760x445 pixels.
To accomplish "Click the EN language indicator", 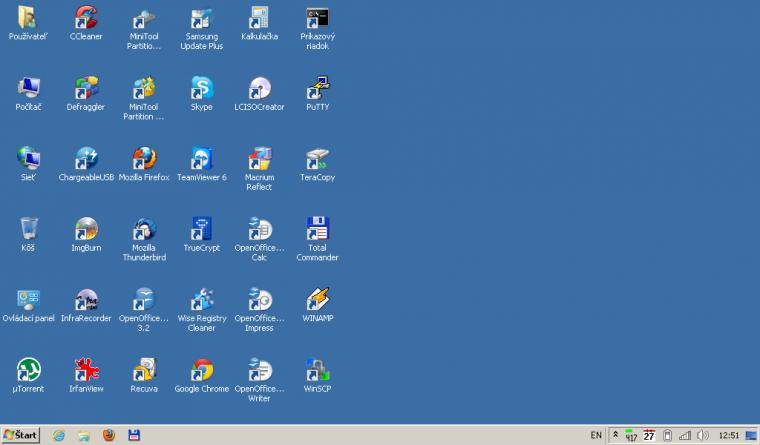I will (596, 435).
